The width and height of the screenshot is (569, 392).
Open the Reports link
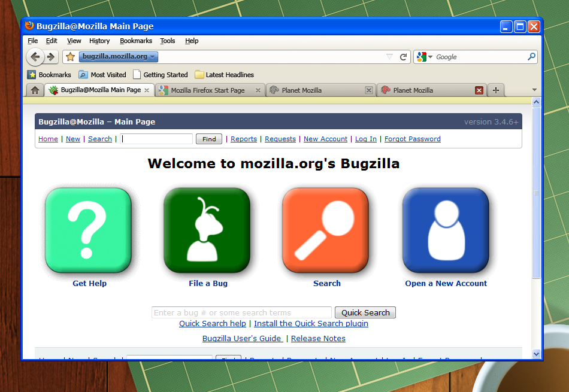[x=244, y=139]
